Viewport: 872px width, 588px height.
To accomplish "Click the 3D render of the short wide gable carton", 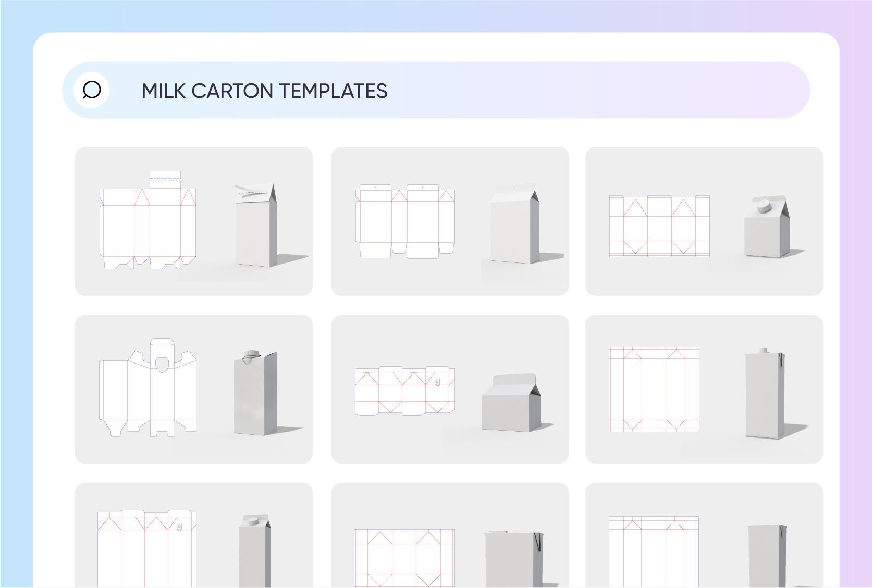I will point(511,403).
